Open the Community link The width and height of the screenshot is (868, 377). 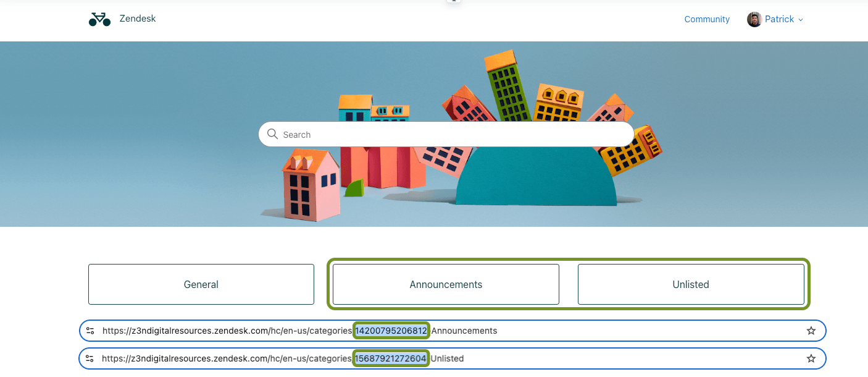pyautogui.click(x=707, y=19)
